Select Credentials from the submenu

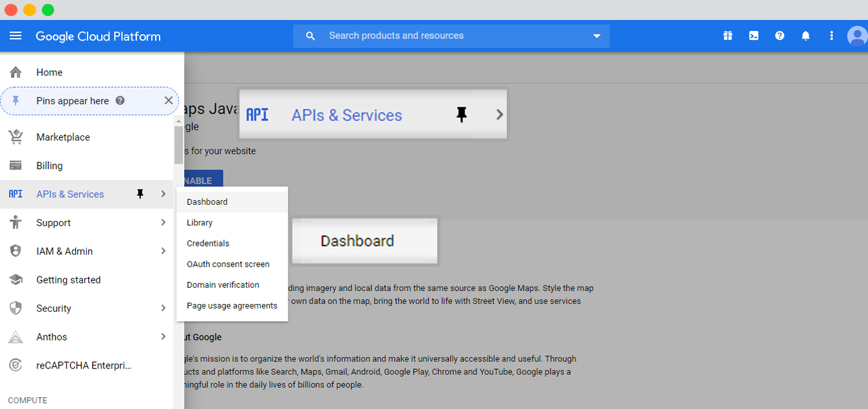pyautogui.click(x=232, y=243)
